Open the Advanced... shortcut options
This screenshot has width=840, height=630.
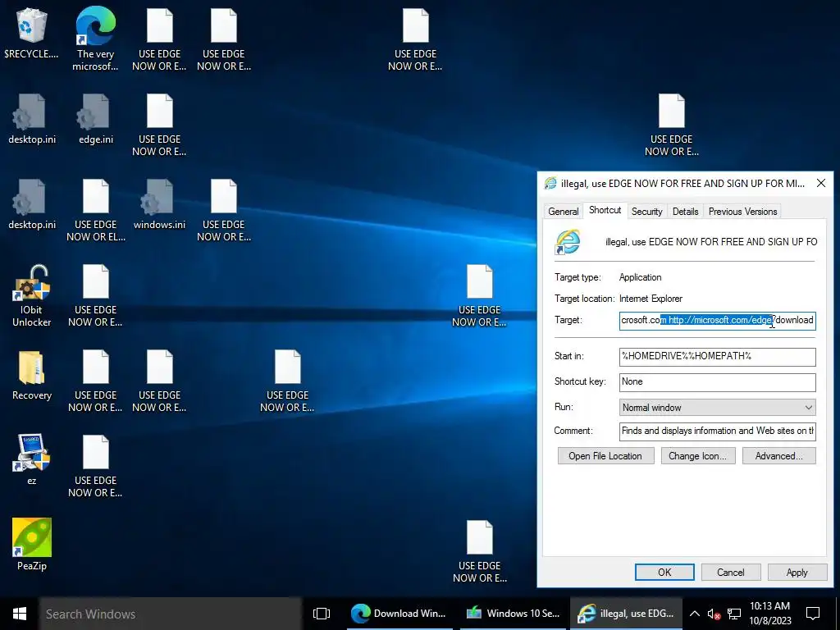point(779,456)
